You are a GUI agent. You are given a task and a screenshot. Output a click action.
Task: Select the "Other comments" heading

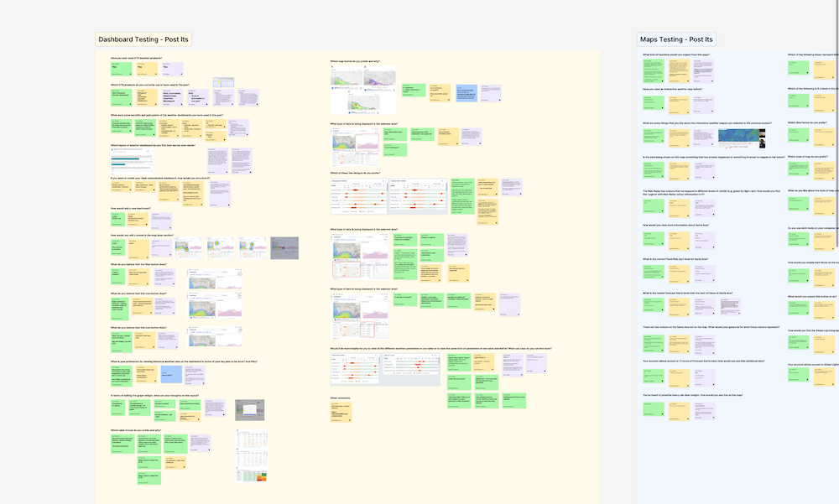345,397
